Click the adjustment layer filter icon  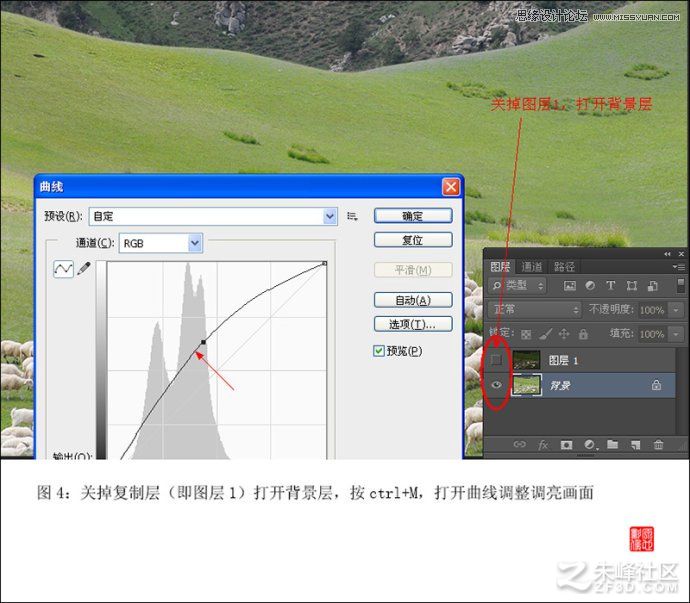pyautogui.click(x=590, y=286)
